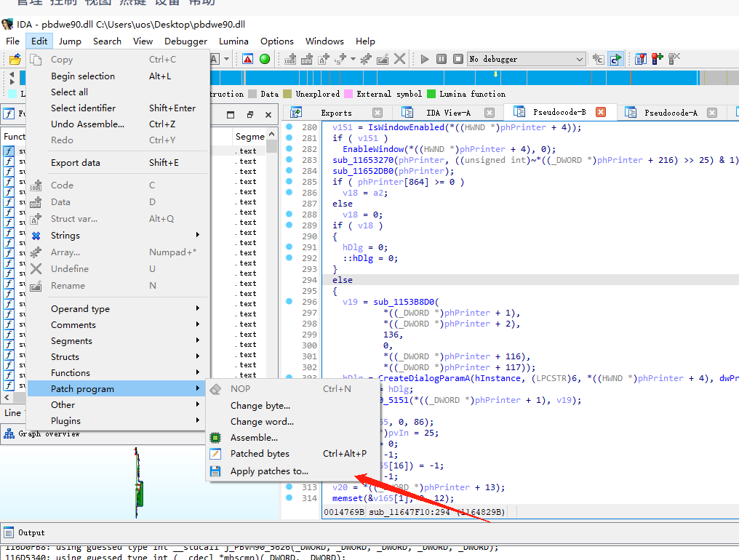Switch to the Exports tab

[336, 113]
